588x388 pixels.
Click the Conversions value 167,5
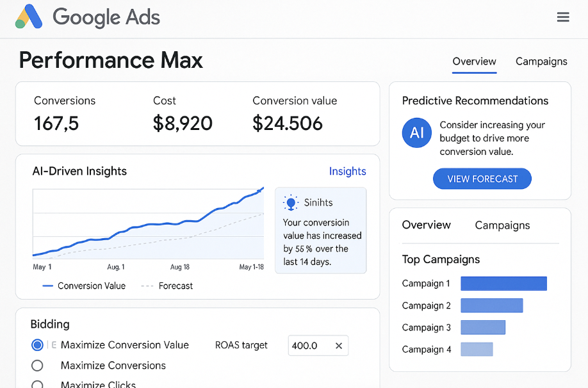[x=56, y=124]
